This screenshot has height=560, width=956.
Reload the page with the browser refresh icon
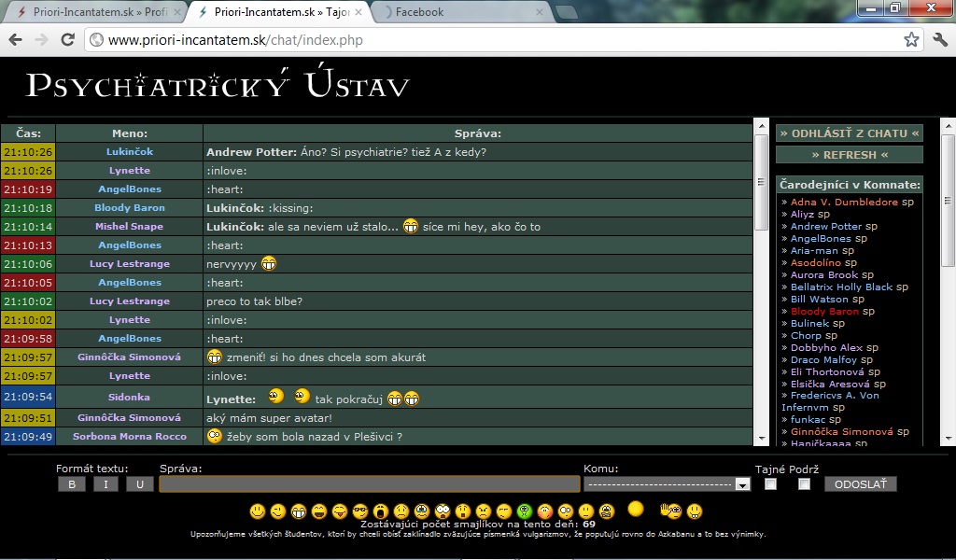[67, 40]
